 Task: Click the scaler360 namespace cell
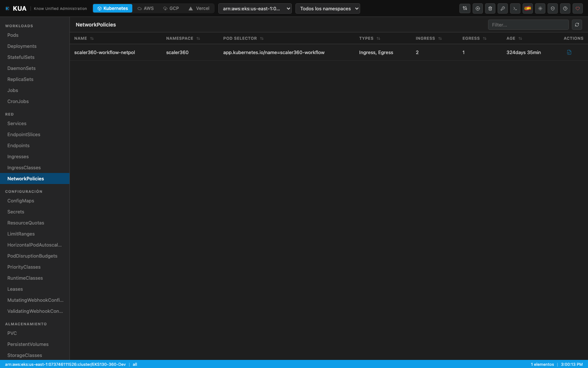[177, 53]
